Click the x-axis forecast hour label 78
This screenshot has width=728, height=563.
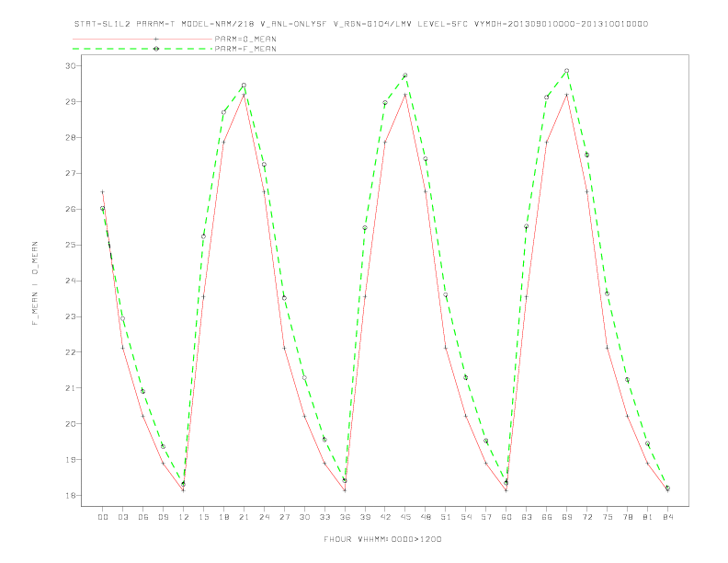tap(627, 517)
